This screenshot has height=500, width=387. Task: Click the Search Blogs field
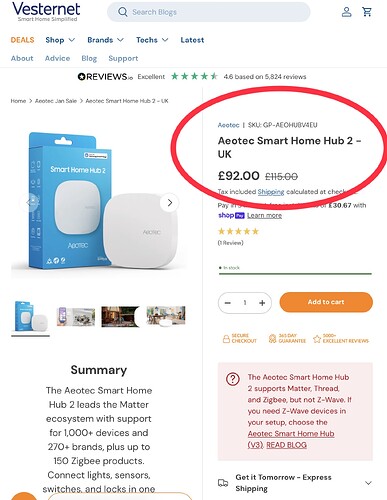[209, 12]
